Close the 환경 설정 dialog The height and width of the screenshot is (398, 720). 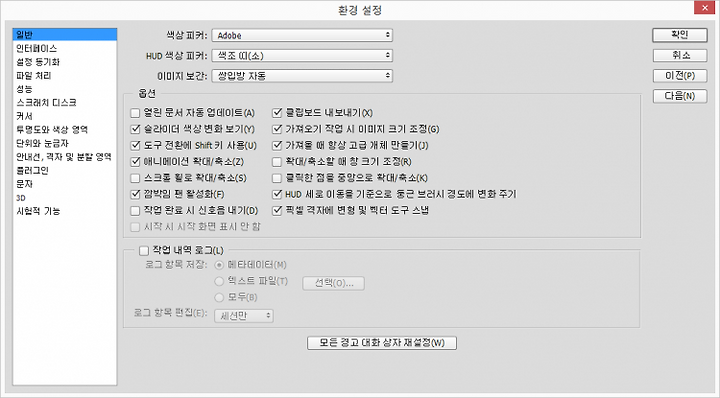[x=705, y=7]
